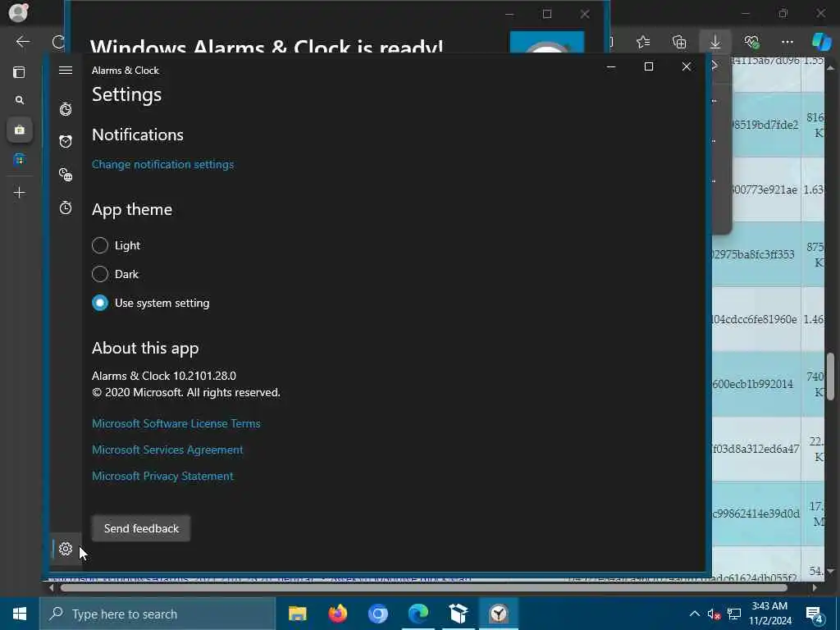Open File Explorer from taskbar
The height and width of the screenshot is (630, 840).
[x=297, y=614]
